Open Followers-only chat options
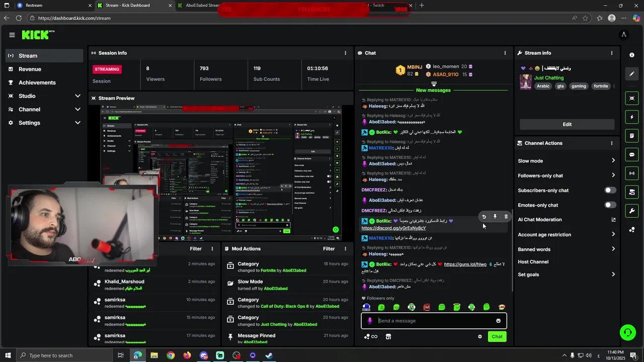 click(567, 175)
